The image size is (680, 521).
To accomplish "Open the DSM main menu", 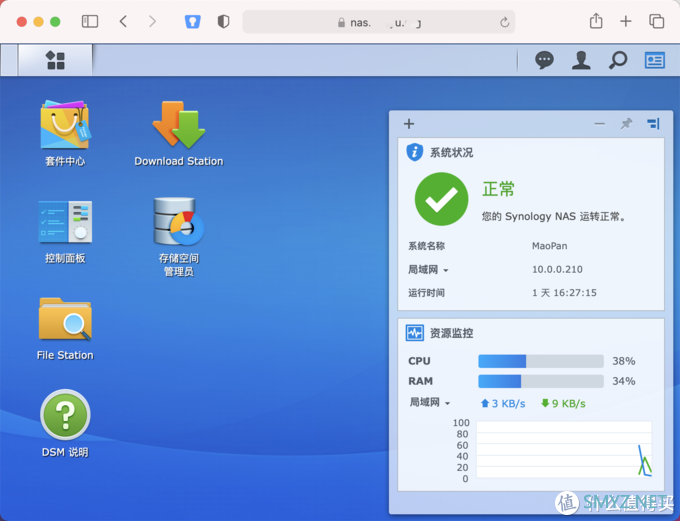I will [x=56, y=60].
